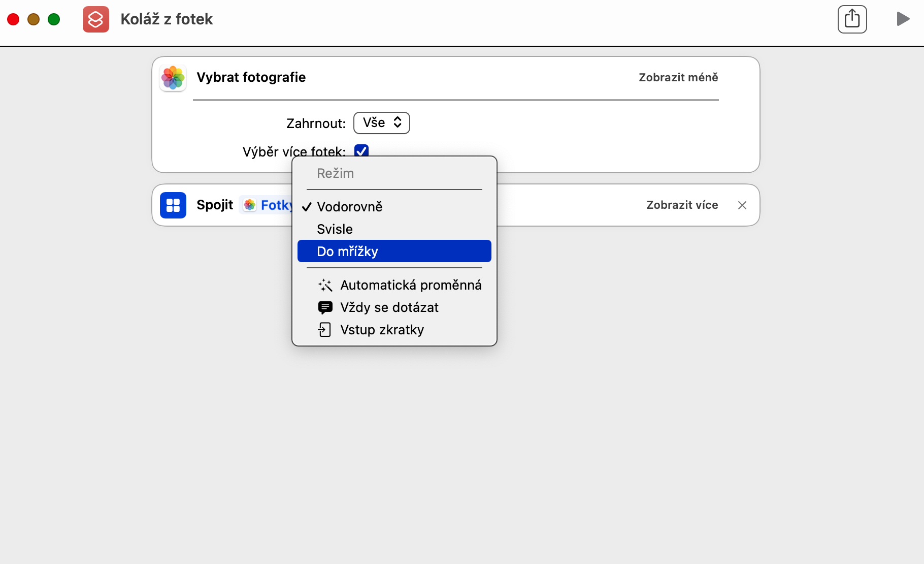Click the Spojit combine-images grid icon
The height and width of the screenshot is (564, 924).
tap(173, 205)
